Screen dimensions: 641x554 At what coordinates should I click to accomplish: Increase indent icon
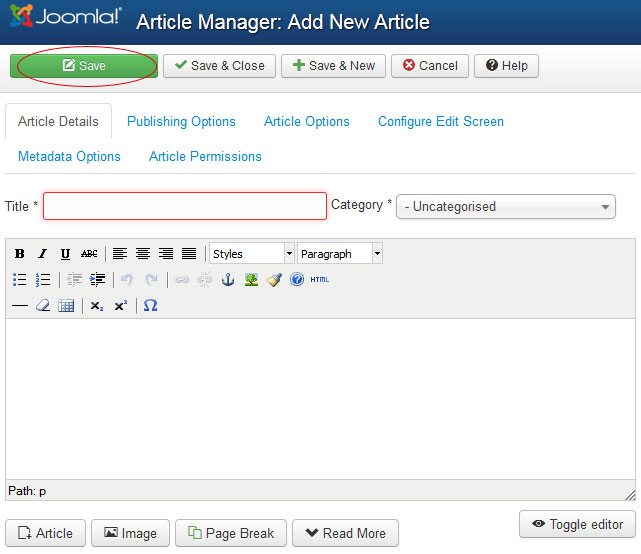97,280
